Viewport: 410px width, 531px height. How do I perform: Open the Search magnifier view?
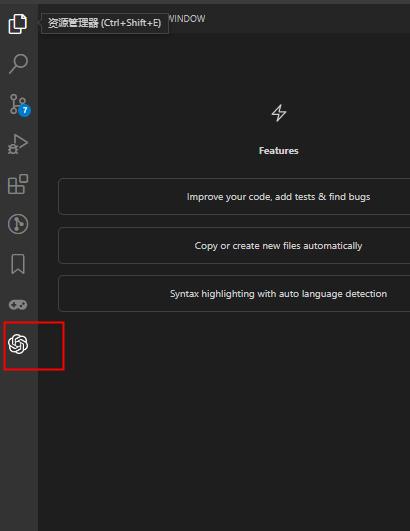pos(18,64)
